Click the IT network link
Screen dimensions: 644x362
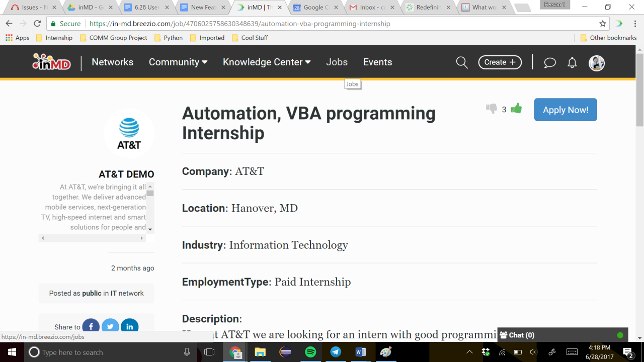coord(114,293)
